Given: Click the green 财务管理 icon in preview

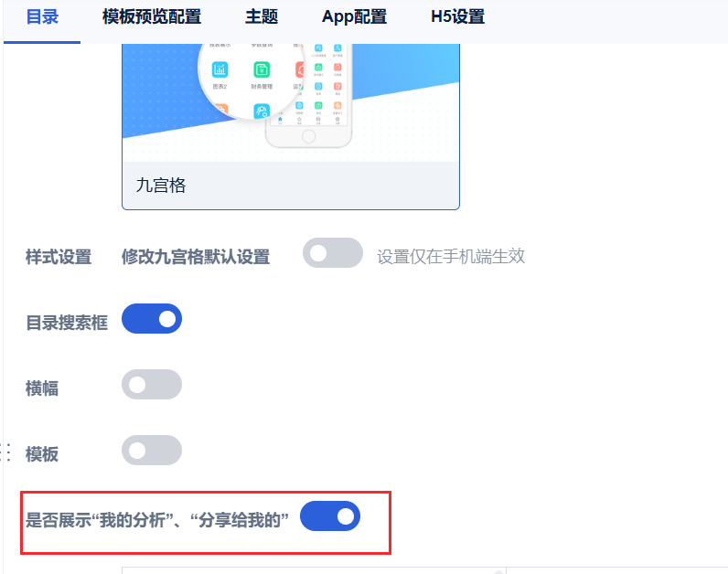Looking at the screenshot, I should click(x=262, y=70).
